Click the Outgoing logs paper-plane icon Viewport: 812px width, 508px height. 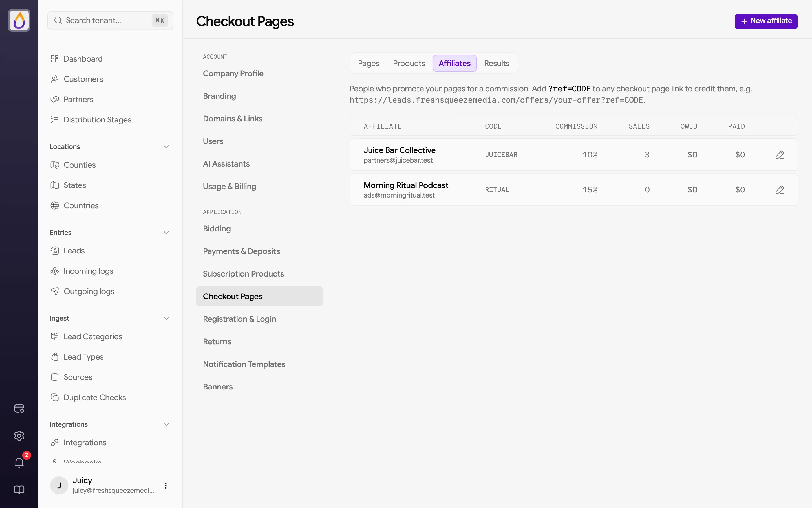55,291
